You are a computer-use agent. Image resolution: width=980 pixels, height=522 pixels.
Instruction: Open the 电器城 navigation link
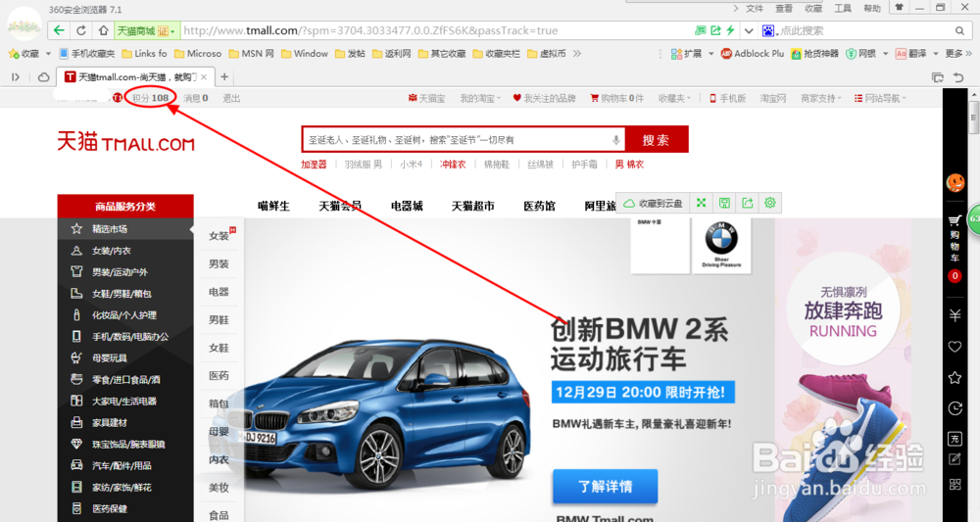pos(407,206)
